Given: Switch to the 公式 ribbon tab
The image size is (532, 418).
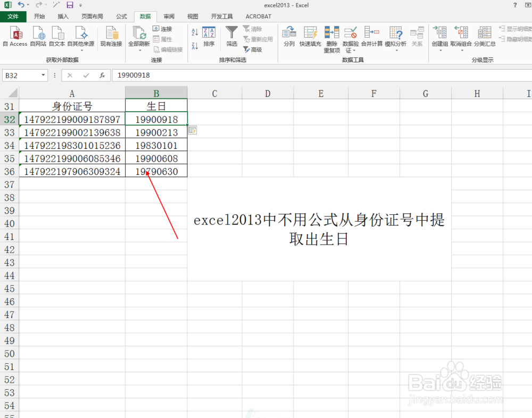Looking at the screenshot, I should pos(121,16).
